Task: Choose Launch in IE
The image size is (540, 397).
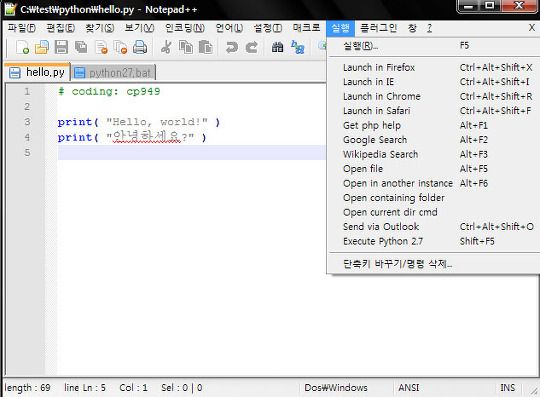Action: [x=434, y=82]
